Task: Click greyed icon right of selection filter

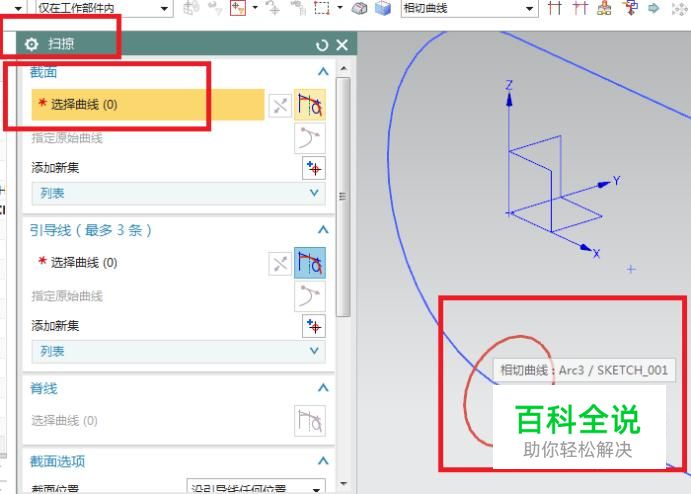Action: tap(273, 8)
